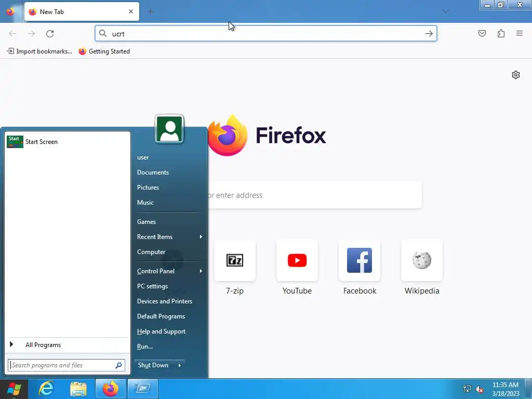This screenshot has height=399, width=532.
Task: Click the Firefox View icon in tab bar
Action: [10, 11]
